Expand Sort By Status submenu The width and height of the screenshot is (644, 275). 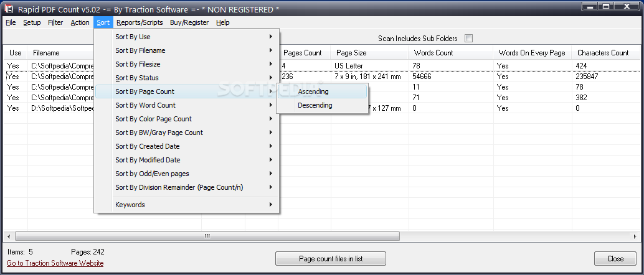pyautogui.click(x=187, y=78)
